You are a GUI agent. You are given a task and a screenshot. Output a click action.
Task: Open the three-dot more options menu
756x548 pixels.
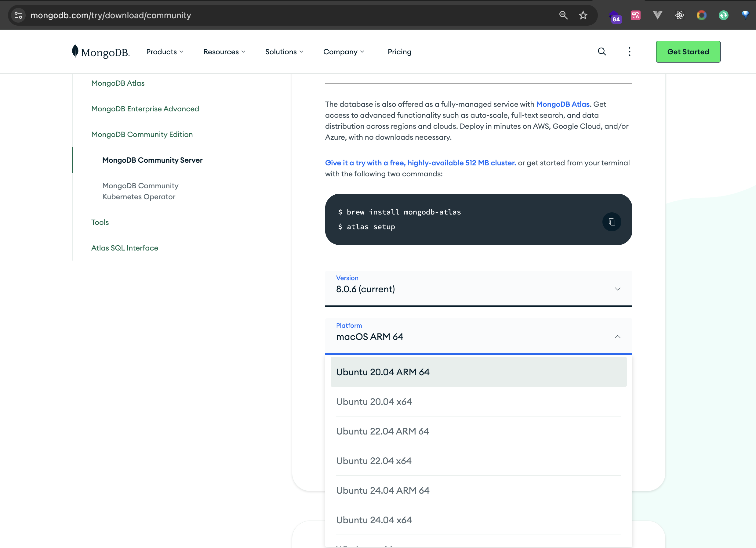point(629,52)
